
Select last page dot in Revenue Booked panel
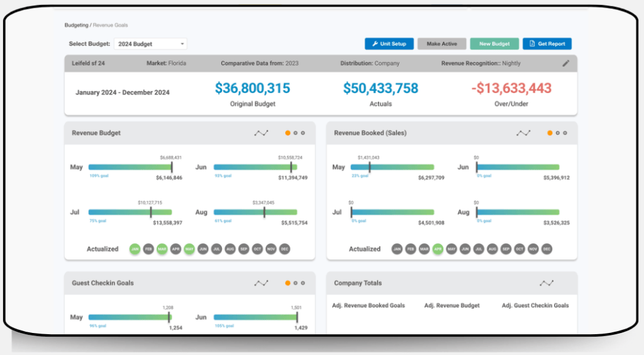coord(565,133)
